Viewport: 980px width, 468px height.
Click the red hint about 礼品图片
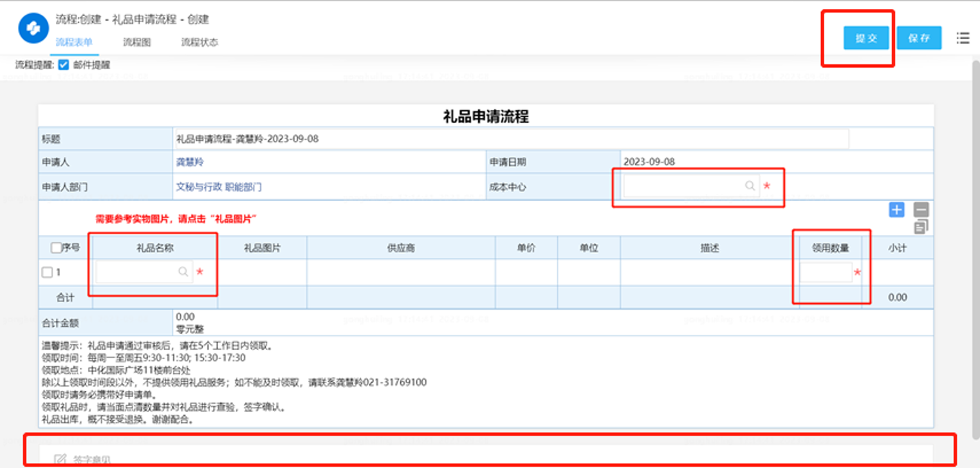(176, 219)
